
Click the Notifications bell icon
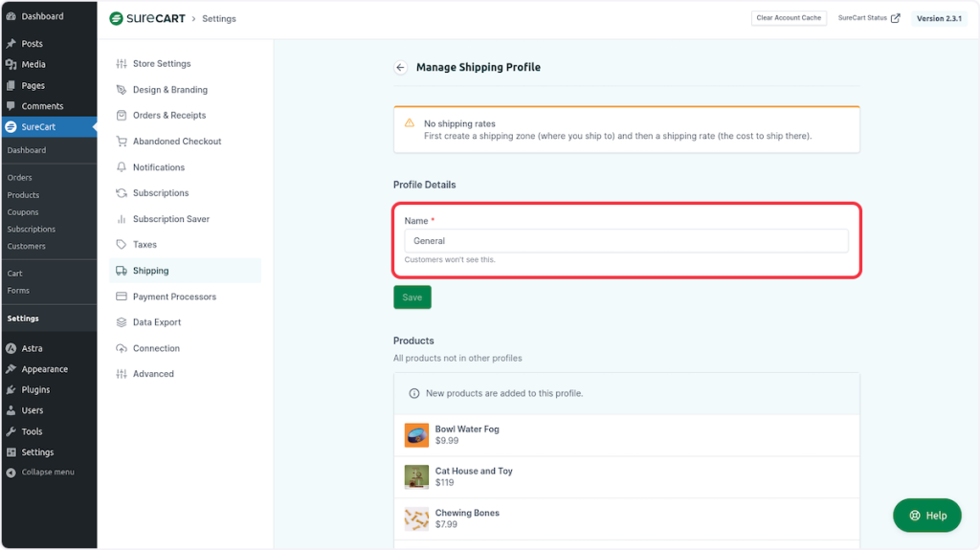[x=122, y=167]
